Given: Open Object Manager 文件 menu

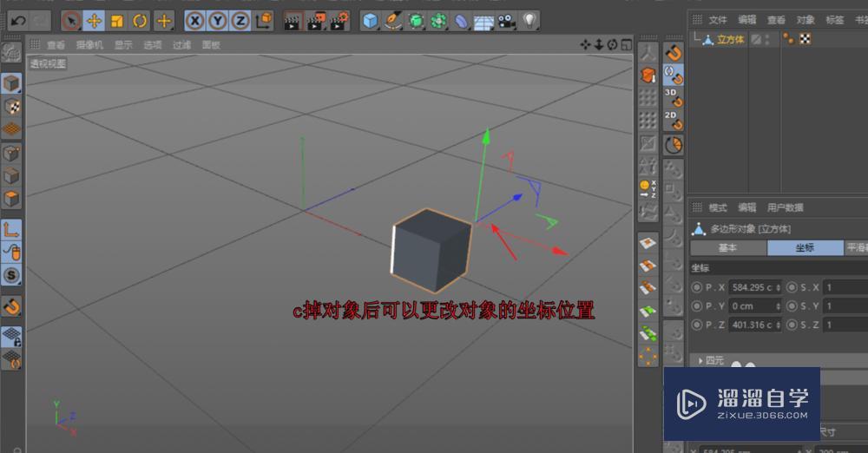Looking at the screenshot, I should (718, 20).
